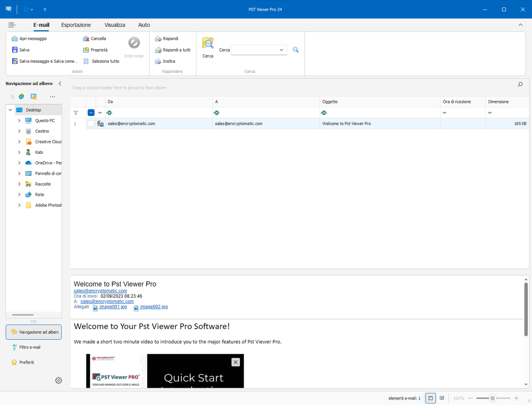The height and width of the screenshot is (405, 532).
Task: Select Navigazione ad albero bottom button
Action: (x=33, y=333)
